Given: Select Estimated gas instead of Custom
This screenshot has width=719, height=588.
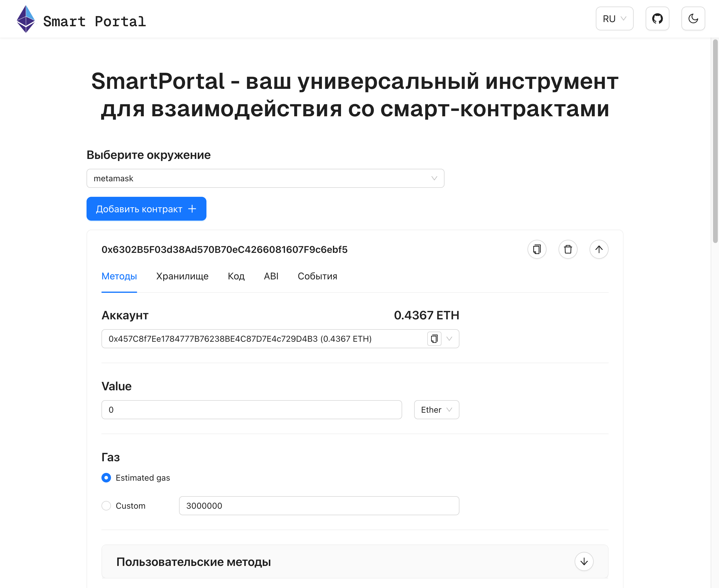Looking at the screenshot, I should pyautogui.click(x=106, y=478).
